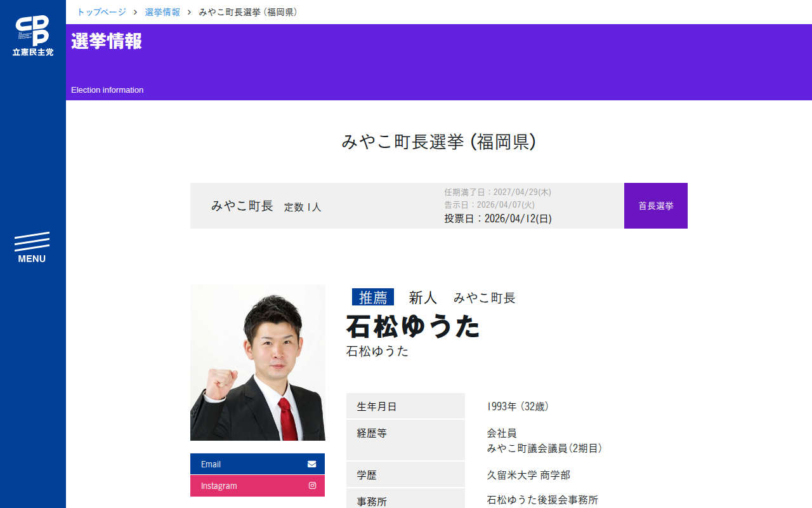Click the 定数 1人 text
This screenshot has width=812, height=508.
(x=303, y=207)
